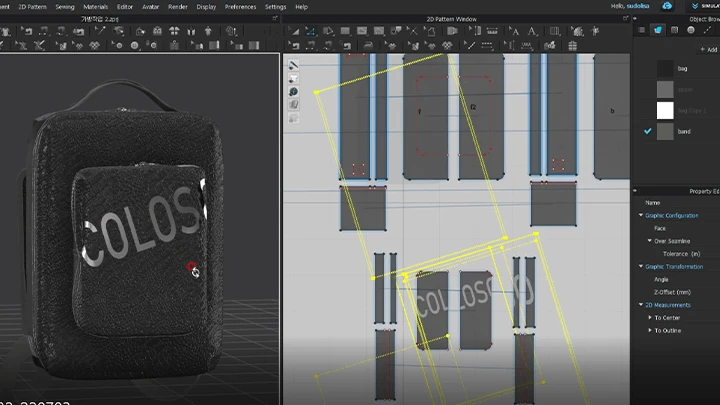Click the Topstitch Object Browser tab icon
This screenshot has height=405, width=720.
point(708,30)
